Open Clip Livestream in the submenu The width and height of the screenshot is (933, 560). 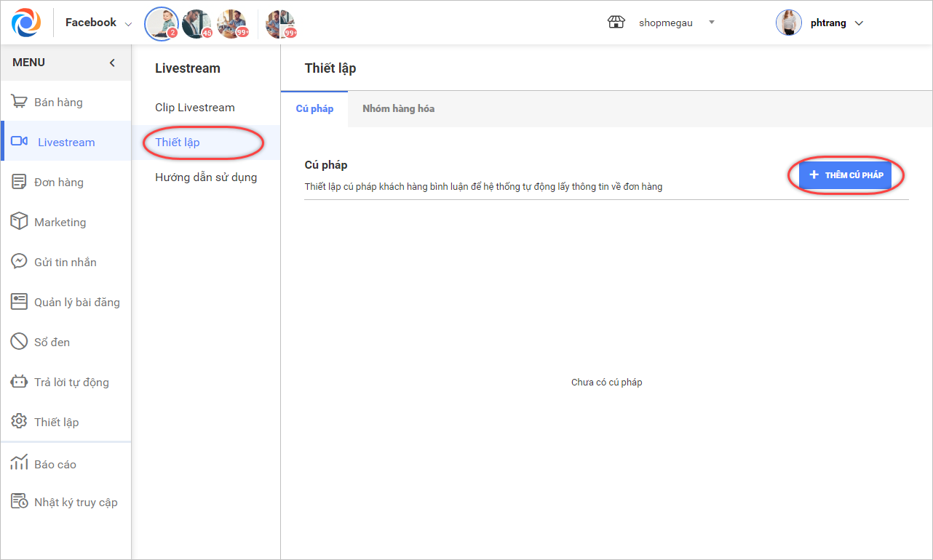[195, 108]
